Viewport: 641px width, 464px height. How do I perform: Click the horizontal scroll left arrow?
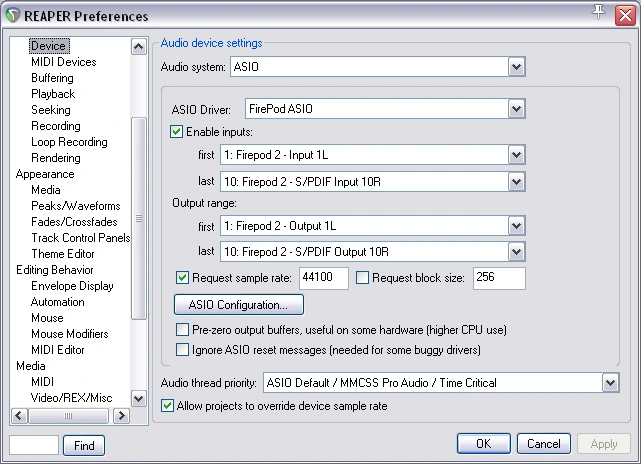19,416
